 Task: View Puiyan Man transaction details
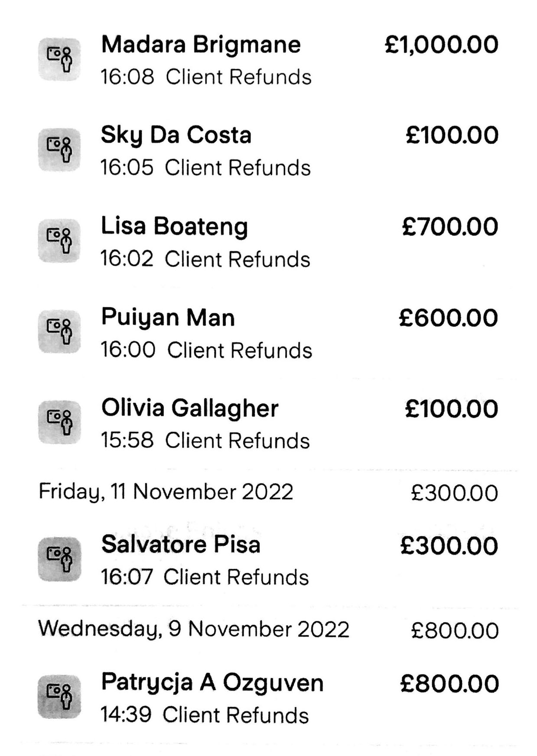(x=168, y=318)
